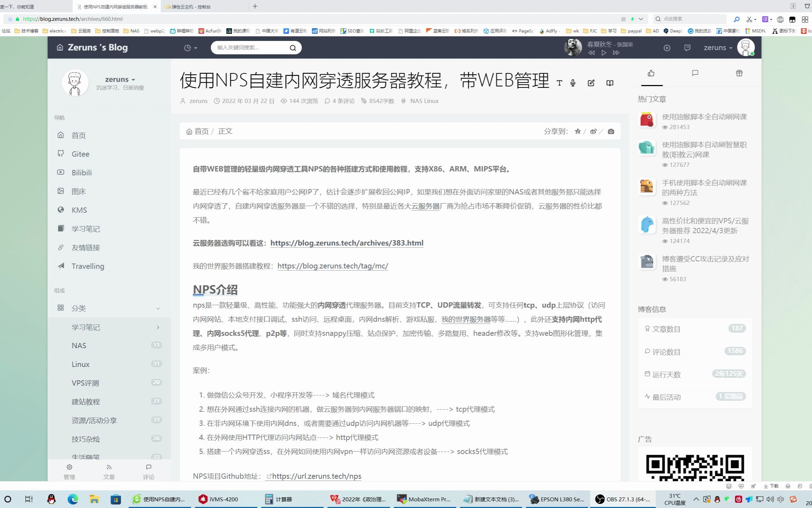The image size is (812, 508).
Task: Collapse the 分类 category section
Action: 109,308
